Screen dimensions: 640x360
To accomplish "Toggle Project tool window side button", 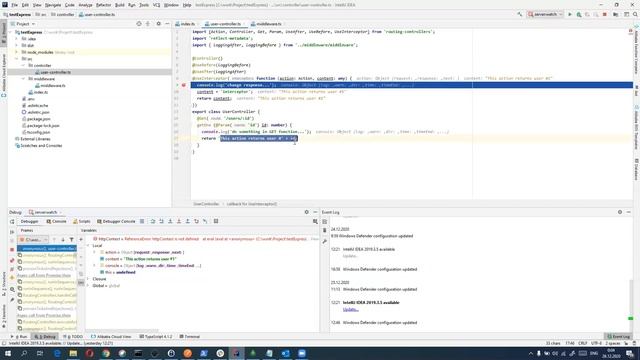I will [4, 32].
